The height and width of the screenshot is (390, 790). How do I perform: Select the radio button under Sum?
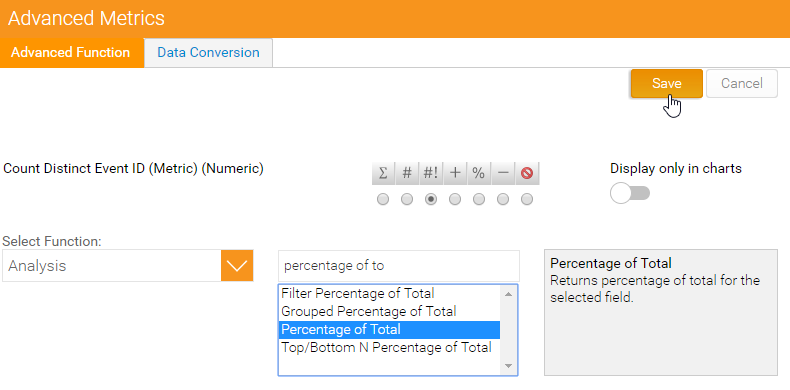click(383, 200)
